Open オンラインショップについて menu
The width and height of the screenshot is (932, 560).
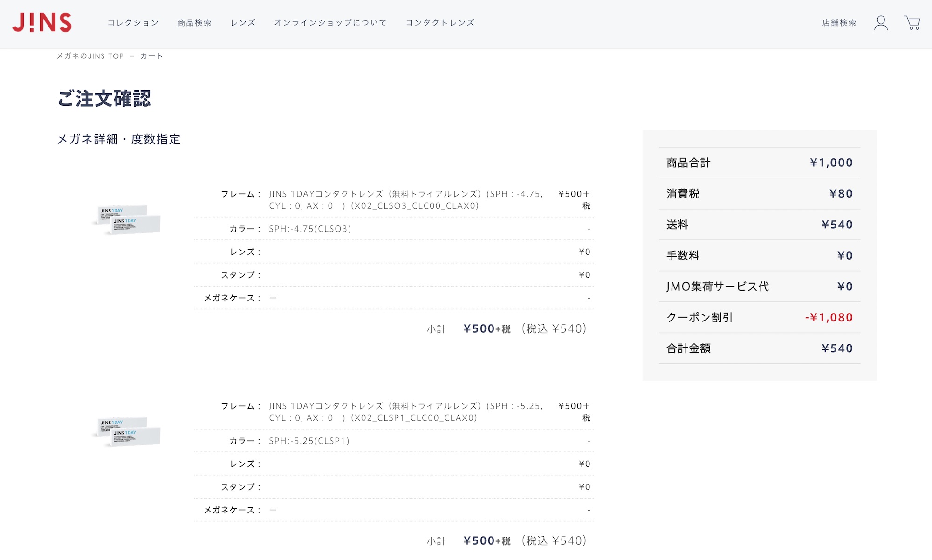coord(330,22)
